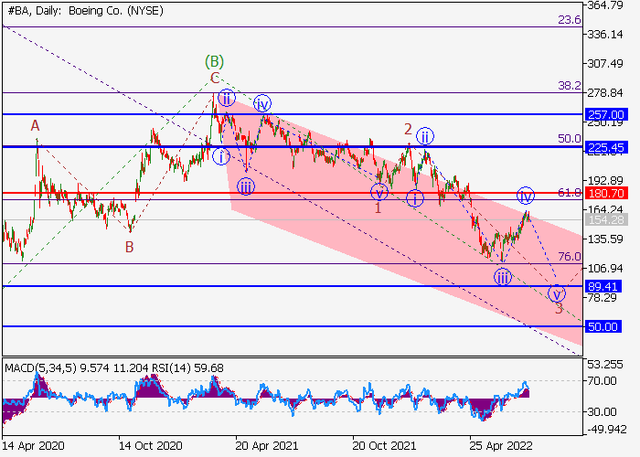This screenshot has width=640, height=457.
Task: Select the 20 Oct 2021 date label
Action: [384, 446]
